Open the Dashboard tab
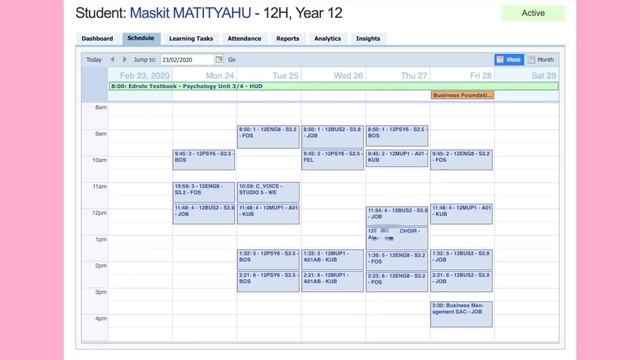The image size is (640, 360). coord(97,38)
